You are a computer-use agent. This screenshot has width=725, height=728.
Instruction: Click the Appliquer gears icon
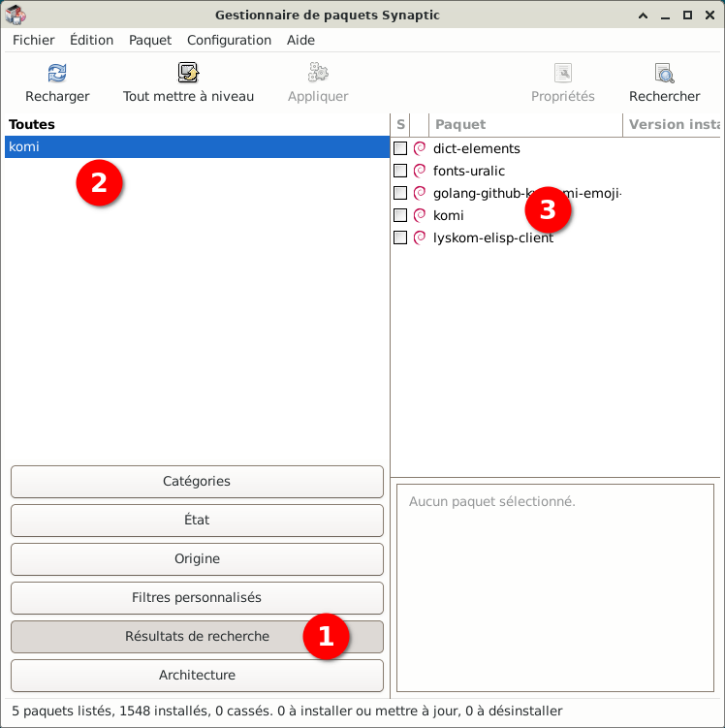click(318, 73)
